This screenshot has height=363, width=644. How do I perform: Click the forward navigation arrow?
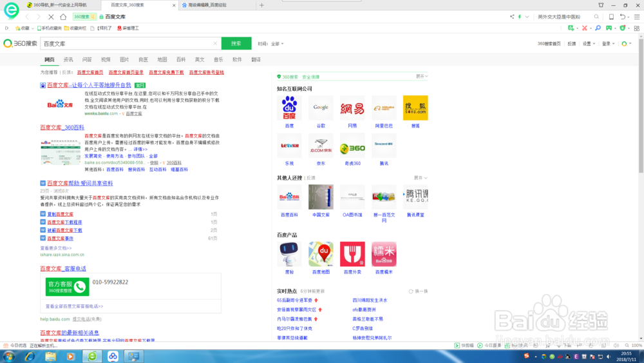[x=39, y=17]
